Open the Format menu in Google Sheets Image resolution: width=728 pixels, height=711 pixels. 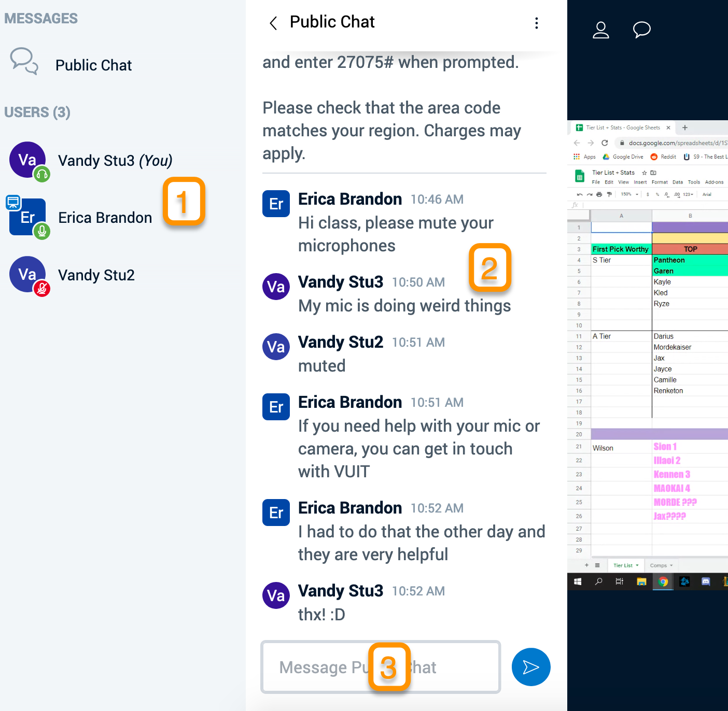(660, 182)
